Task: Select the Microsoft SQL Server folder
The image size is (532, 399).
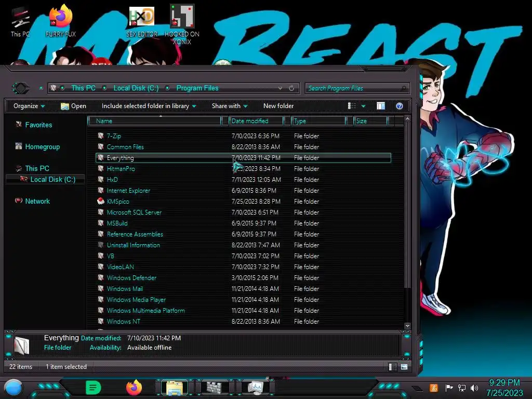Action: click(x=134, y=212)
